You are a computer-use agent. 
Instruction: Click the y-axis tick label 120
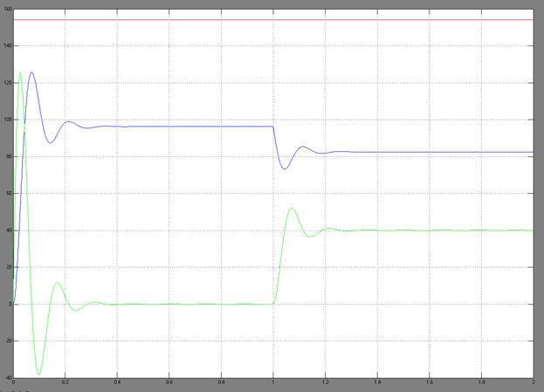click(x=7, y=83)
